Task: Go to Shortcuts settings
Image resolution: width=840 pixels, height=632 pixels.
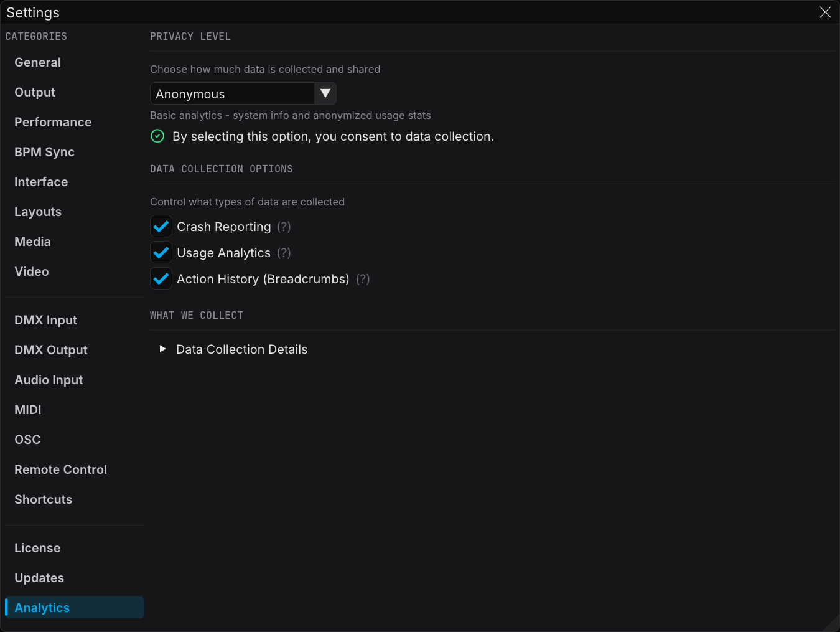Action: (x=75, y=499)
